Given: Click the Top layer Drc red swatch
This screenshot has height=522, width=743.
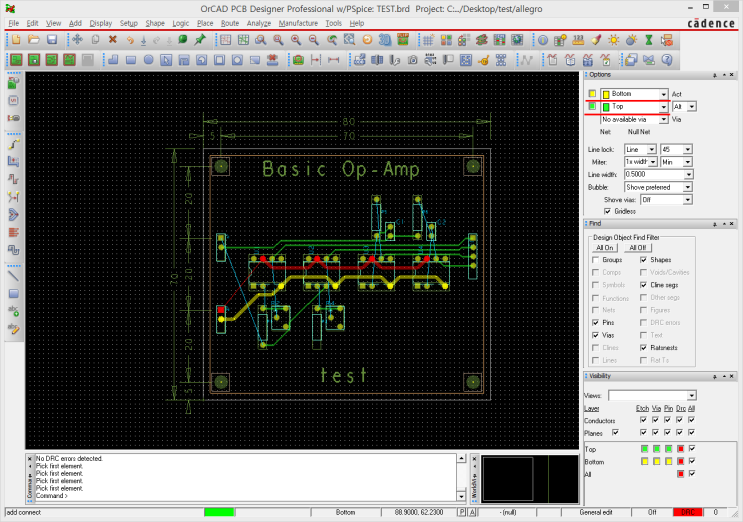Looking at the screenshot, I should tap(680, 448).
